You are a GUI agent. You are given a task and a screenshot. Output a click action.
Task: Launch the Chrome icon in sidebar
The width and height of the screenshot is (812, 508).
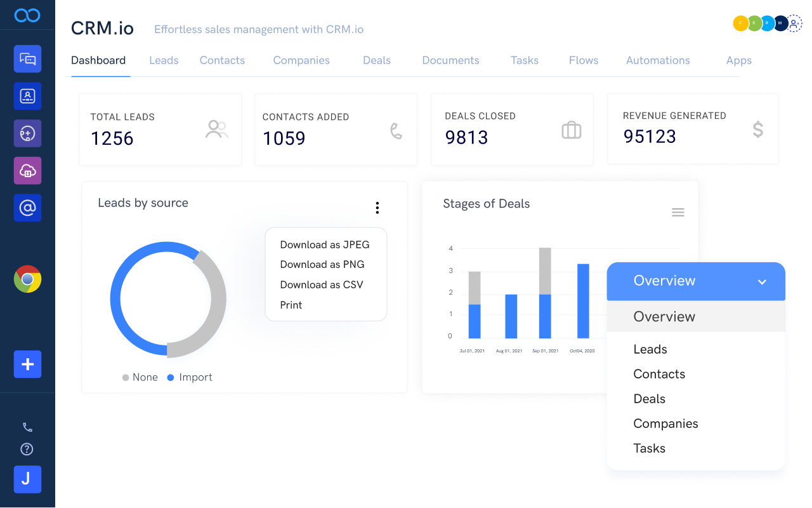coord(27,279)
